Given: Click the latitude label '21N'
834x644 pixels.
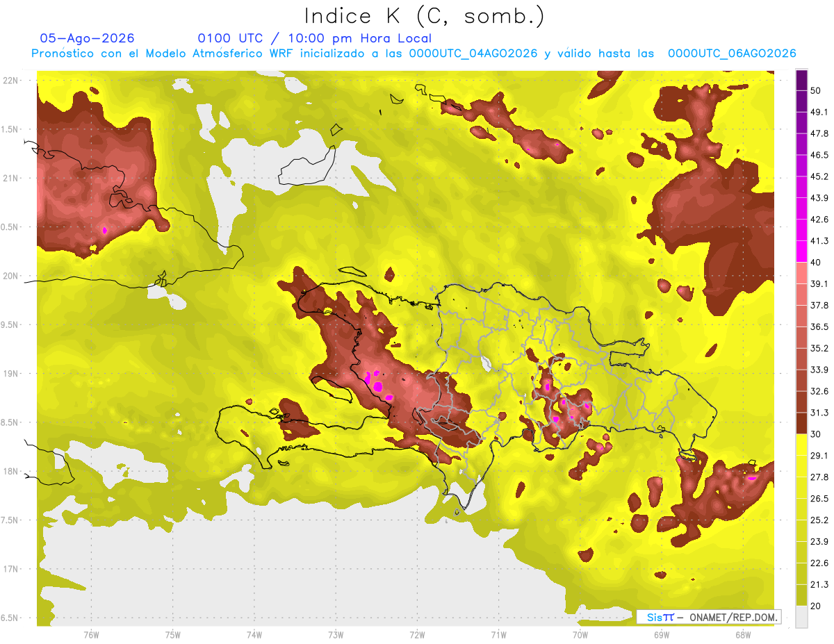Looking at the screenshot, I should 11,179.
